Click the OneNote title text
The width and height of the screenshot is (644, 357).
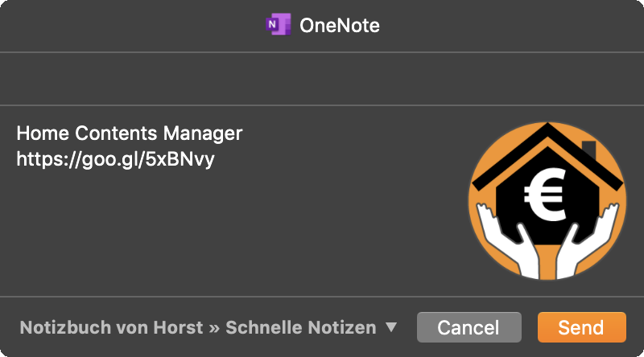click(340, 26)
